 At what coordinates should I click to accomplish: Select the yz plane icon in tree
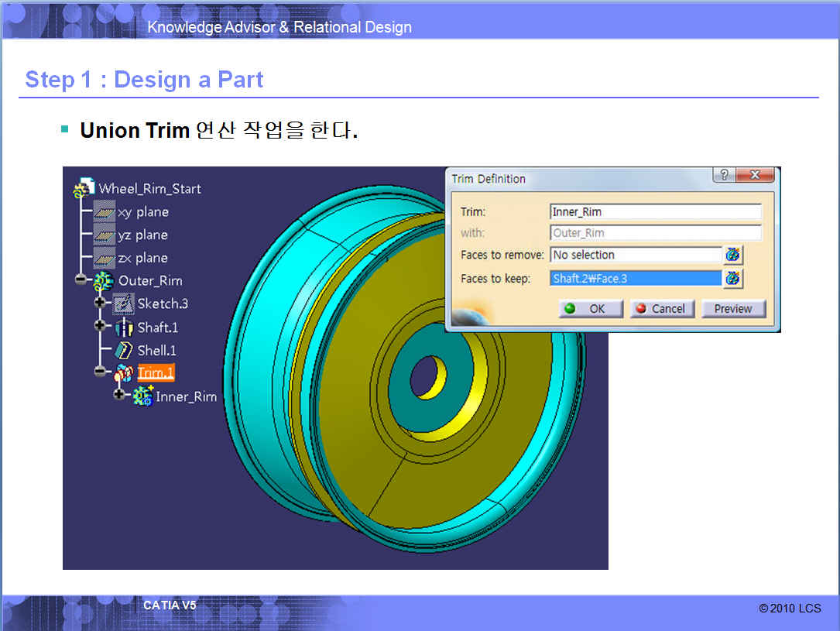104,235
